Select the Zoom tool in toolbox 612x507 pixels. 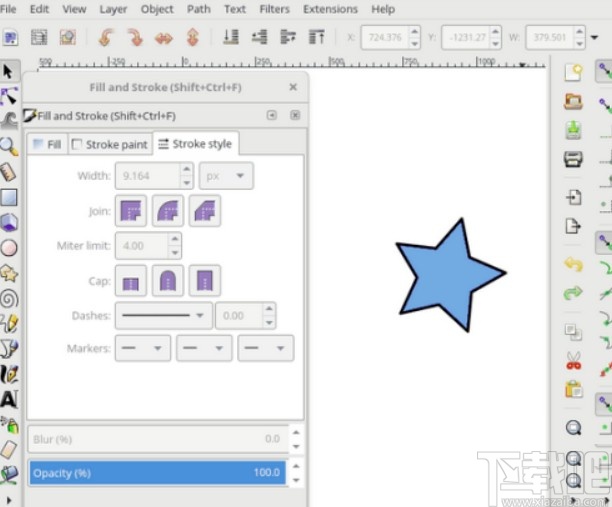point(9,146)
